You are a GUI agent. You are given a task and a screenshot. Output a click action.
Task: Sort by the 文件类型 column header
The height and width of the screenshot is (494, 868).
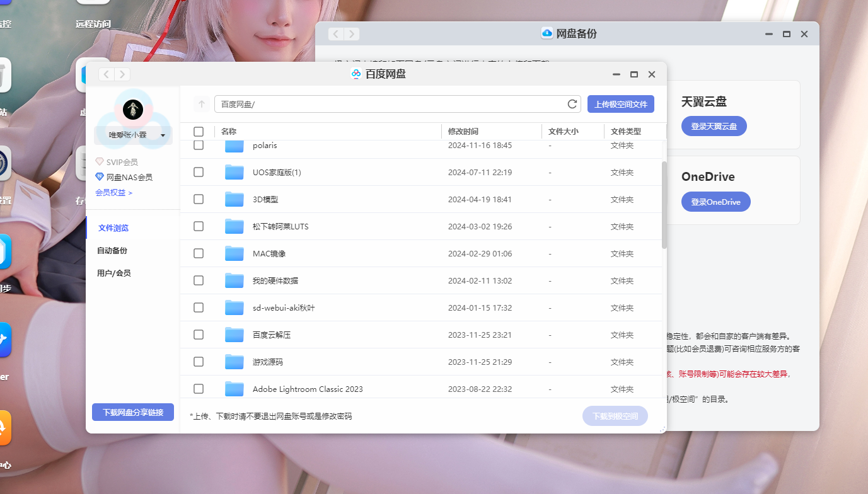click(626, 132)
